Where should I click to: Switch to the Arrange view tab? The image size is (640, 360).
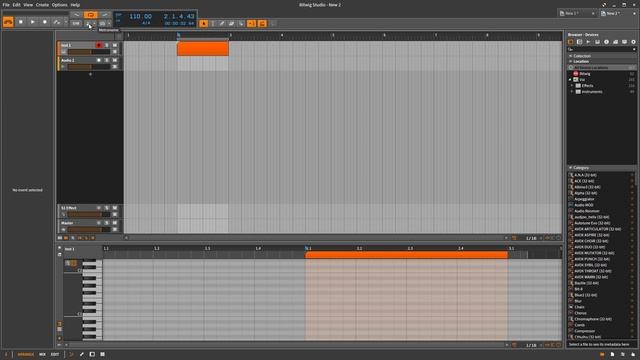tap(25, 354)
